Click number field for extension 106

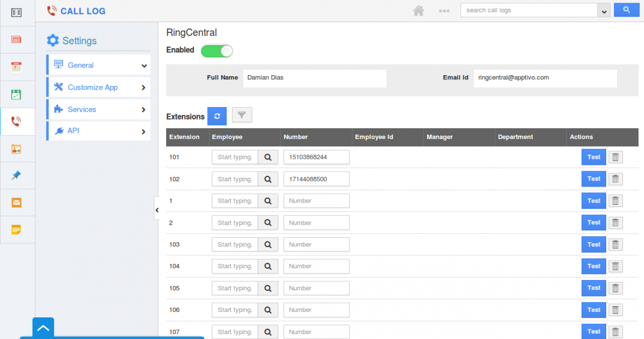316,310
